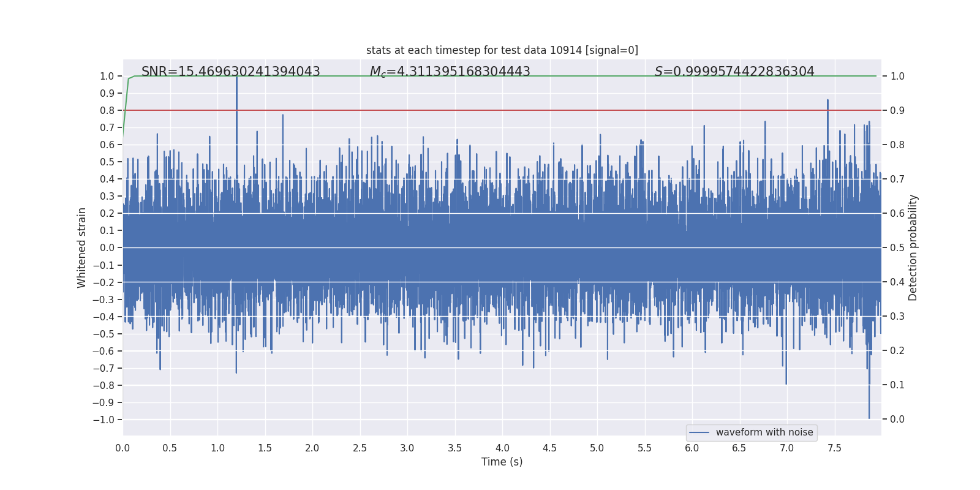Click the red horizontal threshold line
The image size is (980, 490).
click(x=490, y=110)
